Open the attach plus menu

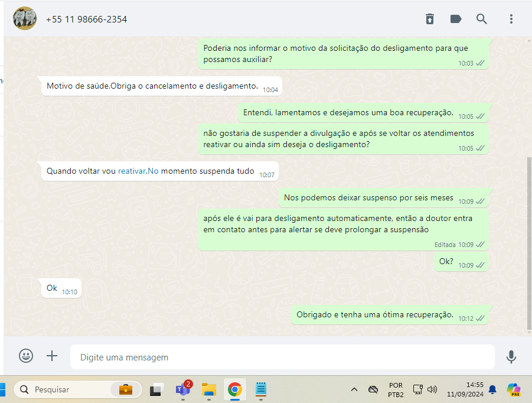coord(52,356)
